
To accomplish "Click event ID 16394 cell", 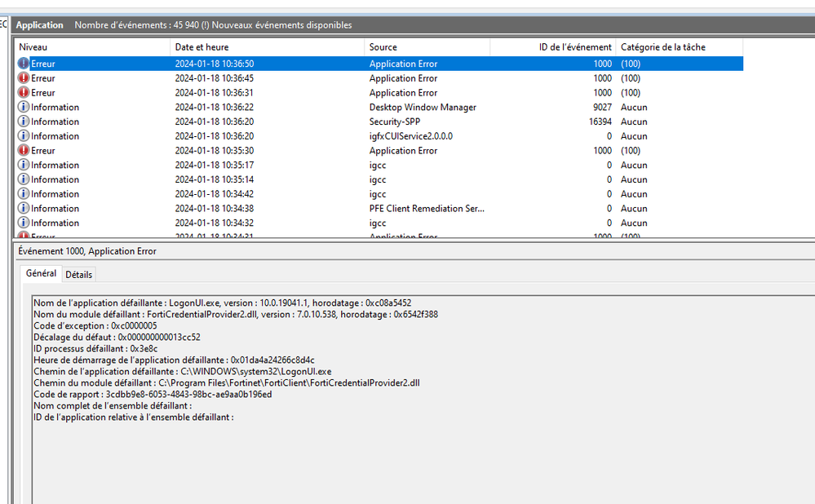I will [600, 122].
